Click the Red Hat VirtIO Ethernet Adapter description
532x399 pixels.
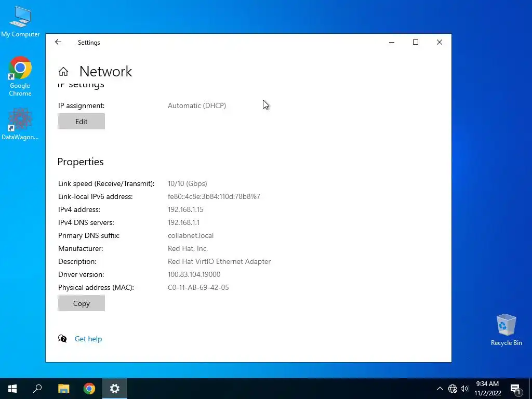[x=219, y=261]
